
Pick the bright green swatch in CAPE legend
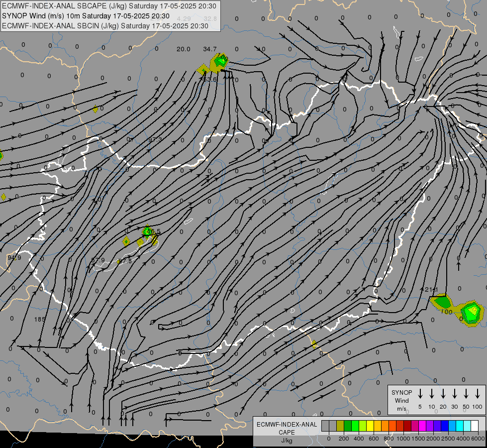pos(355,426)
